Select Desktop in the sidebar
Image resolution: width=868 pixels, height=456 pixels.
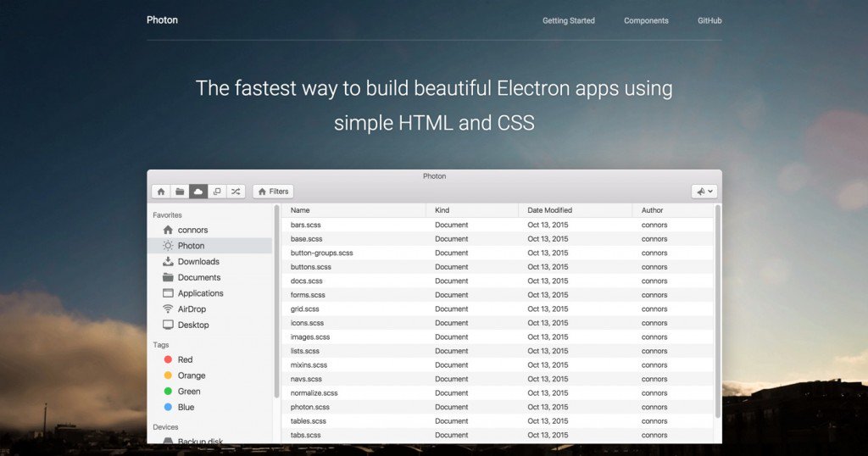[x=210, y=325]
